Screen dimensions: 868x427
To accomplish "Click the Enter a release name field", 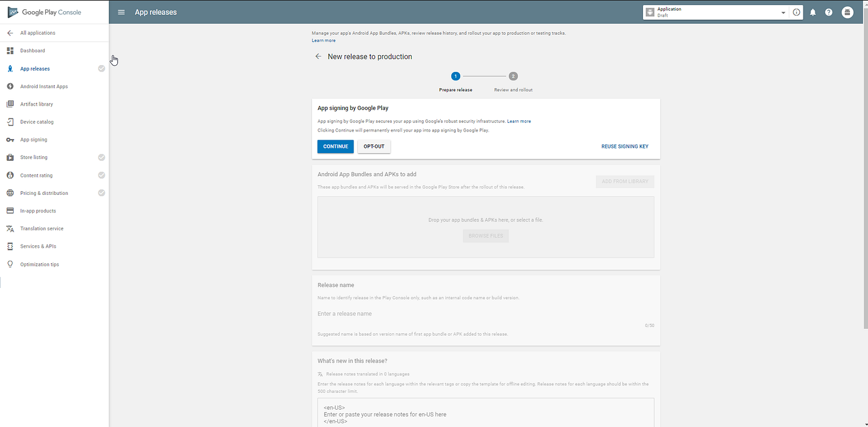I will [x=486, y=314].
